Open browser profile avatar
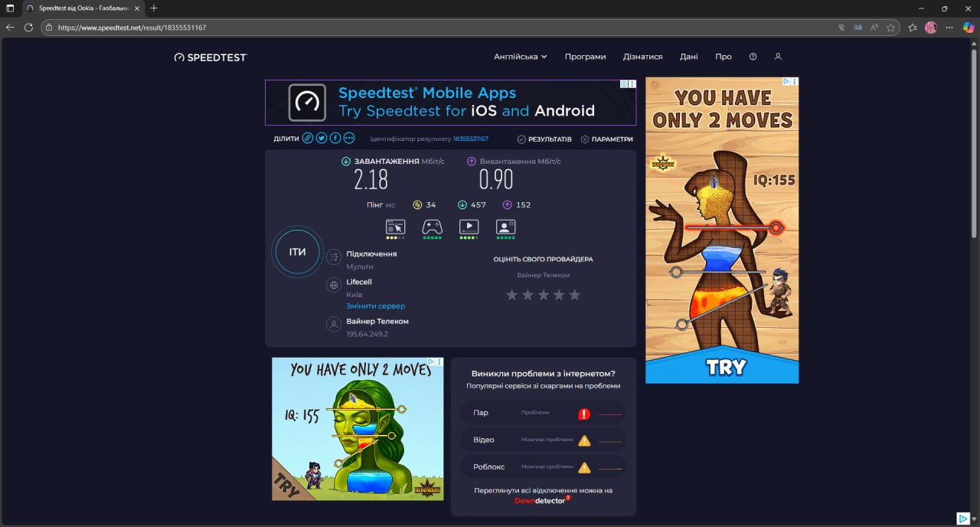Viewport: 980px width, 527px height. pos(931,27)
